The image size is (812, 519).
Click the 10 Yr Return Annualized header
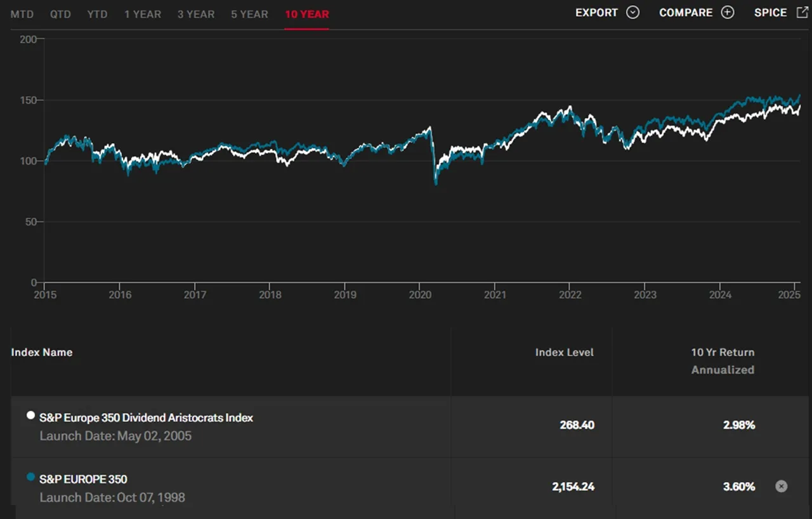(723, 361)
